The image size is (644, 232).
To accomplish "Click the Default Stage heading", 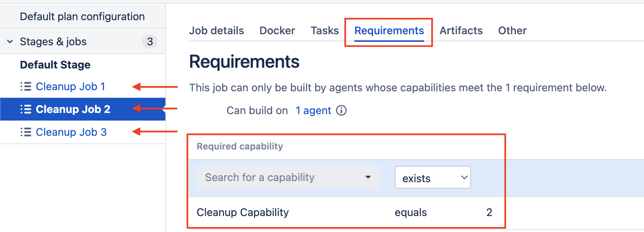I will click(55, 65).
